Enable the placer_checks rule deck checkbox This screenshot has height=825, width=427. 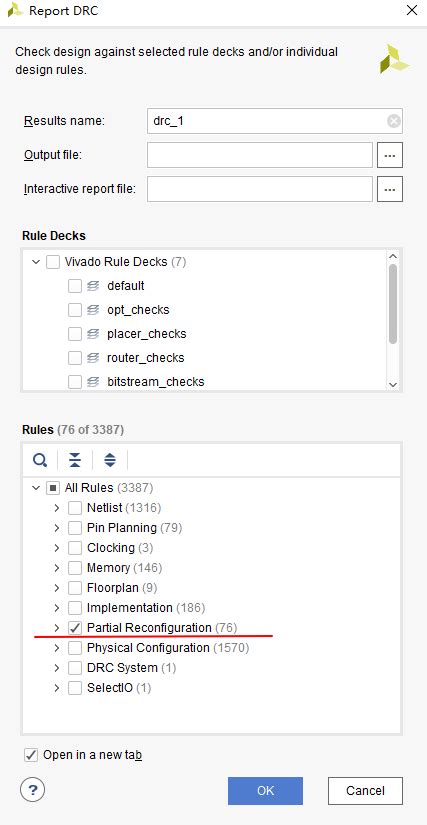(x=75, y=334)
